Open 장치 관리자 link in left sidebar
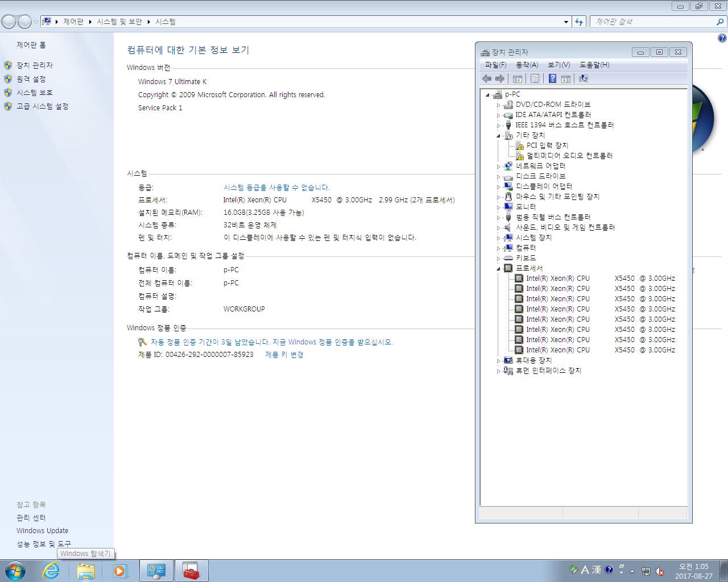 coord(35,65)
